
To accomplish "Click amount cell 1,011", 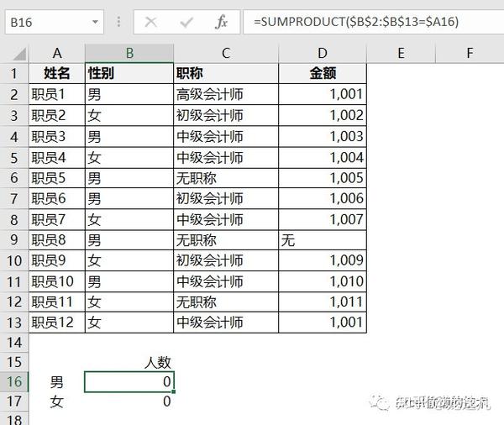I will (x=323, y=302).
